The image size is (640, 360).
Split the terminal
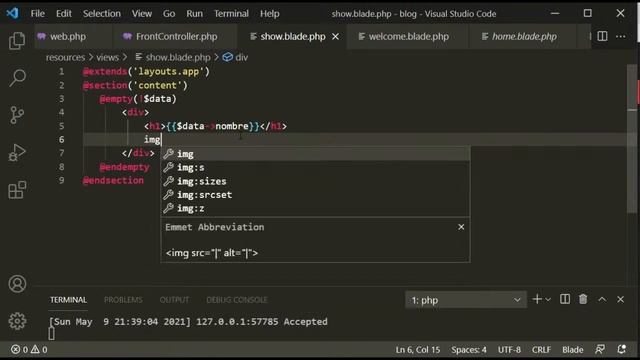pos(565,300)
